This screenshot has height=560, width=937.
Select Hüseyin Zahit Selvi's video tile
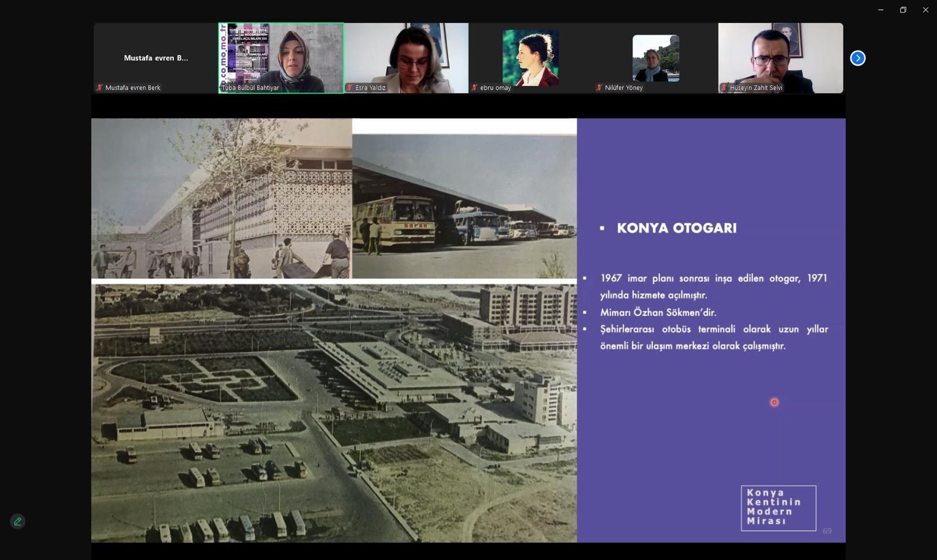pyautogui.click(x=781, y=57)
